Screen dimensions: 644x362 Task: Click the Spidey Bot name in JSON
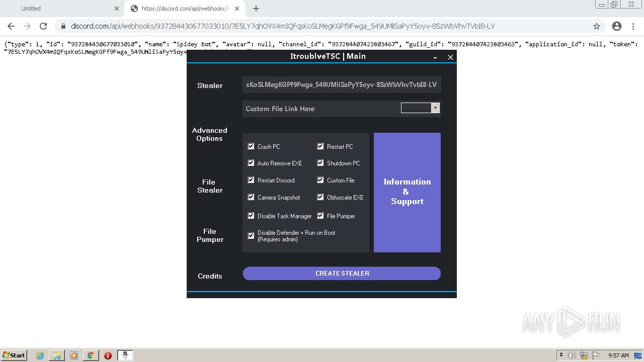coord(193,44)
